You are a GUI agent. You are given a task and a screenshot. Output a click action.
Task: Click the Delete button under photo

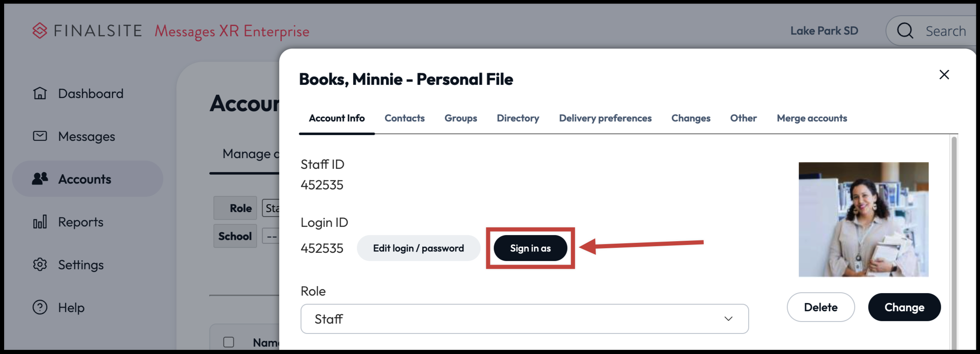pyautogui.click(x=821, y=307)
